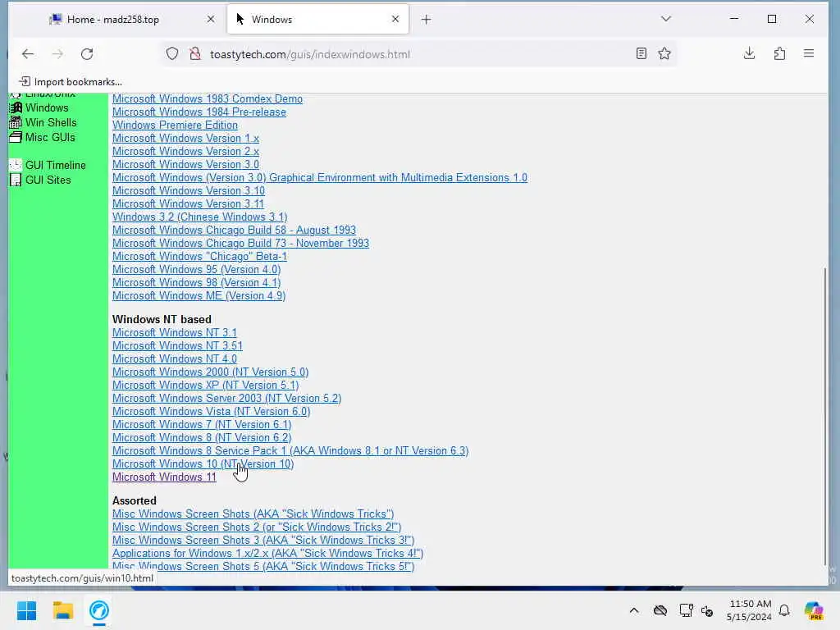This screenshot has height=630, width=840.
Task: Open GUI Timeline in the sidebar
Action: tap(55, 166)
